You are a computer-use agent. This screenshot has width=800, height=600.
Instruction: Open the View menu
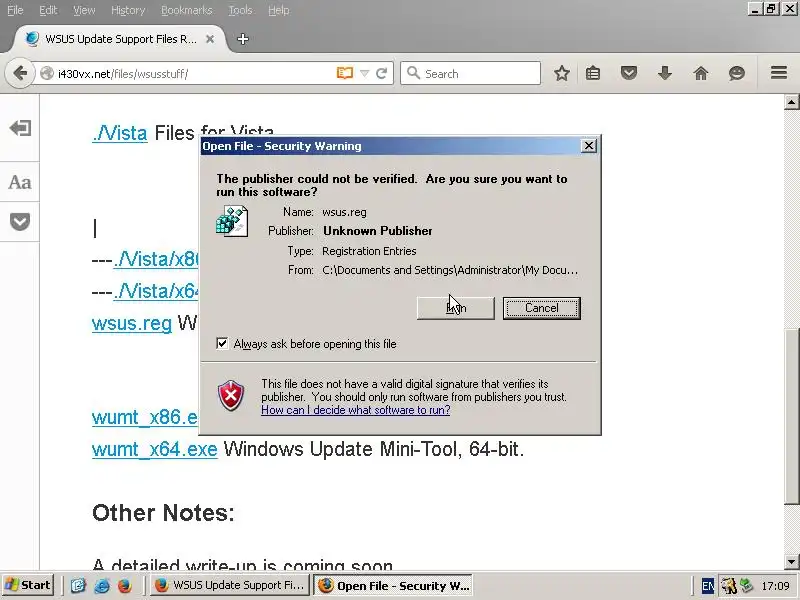(84, 10)
